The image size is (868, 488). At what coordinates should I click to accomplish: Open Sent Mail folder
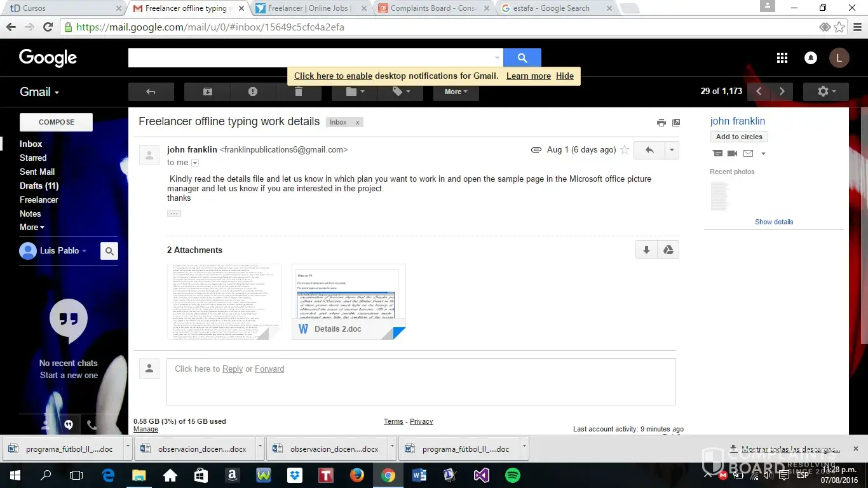(x=37, y=172)
